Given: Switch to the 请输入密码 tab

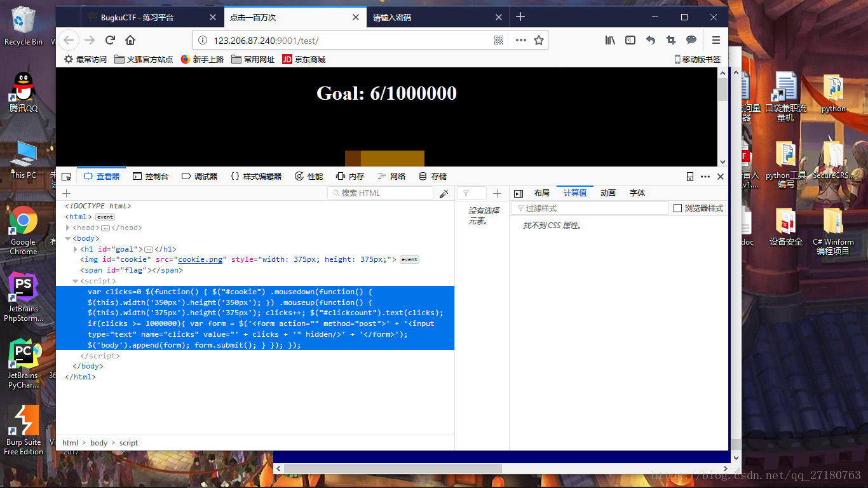Looking at the screenshot, I should coord(392,18).
